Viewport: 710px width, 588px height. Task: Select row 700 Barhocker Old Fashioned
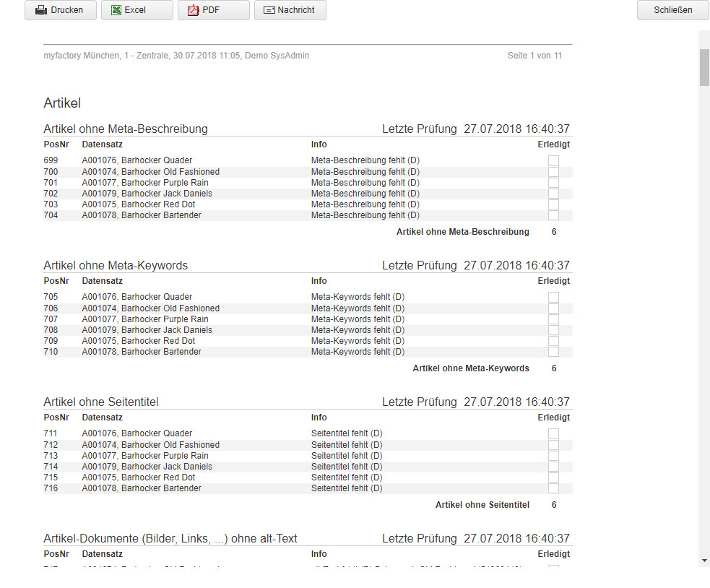point(150,172)
